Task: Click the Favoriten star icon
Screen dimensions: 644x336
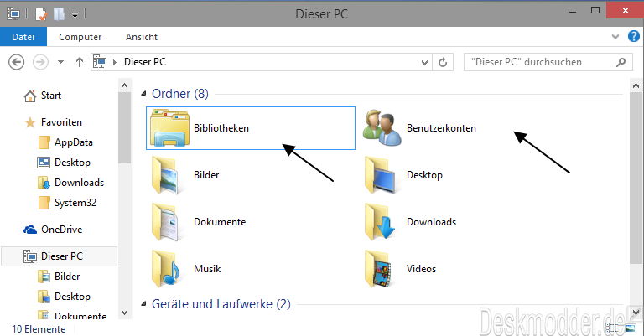Action: 29,122
